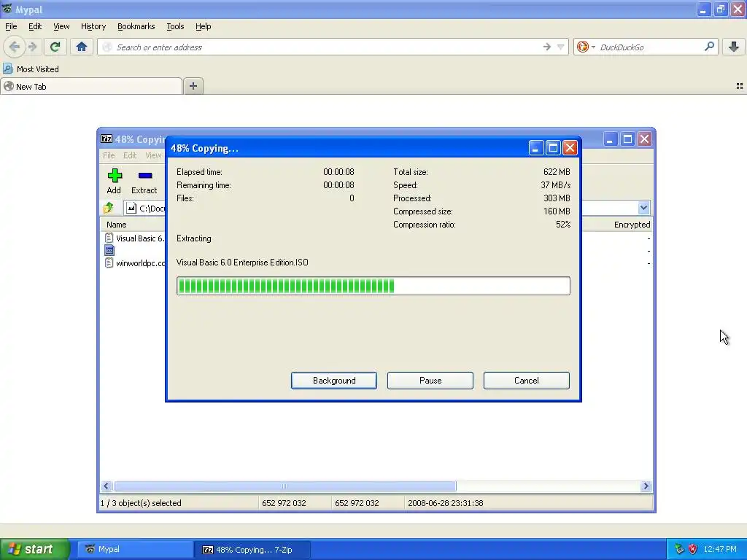Click '1 / 3 object(s) selected' status
The image size is (747, 560).
coord(141,503)
